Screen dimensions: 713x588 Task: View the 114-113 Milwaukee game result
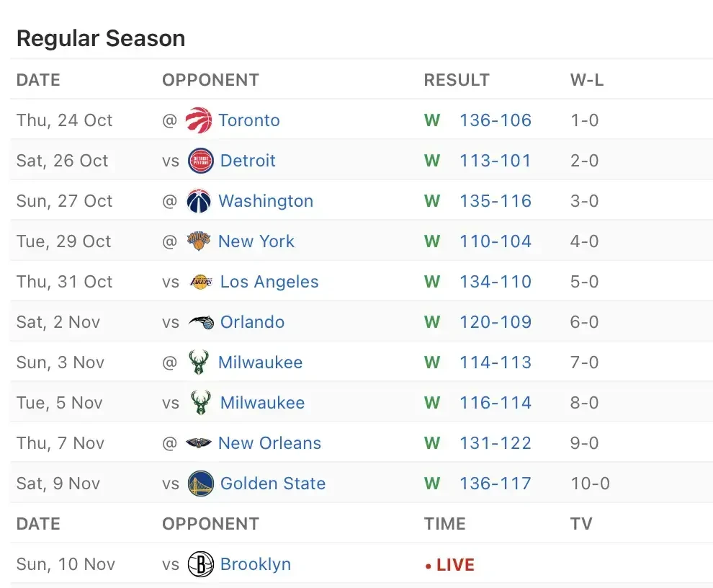coord(495,362)
